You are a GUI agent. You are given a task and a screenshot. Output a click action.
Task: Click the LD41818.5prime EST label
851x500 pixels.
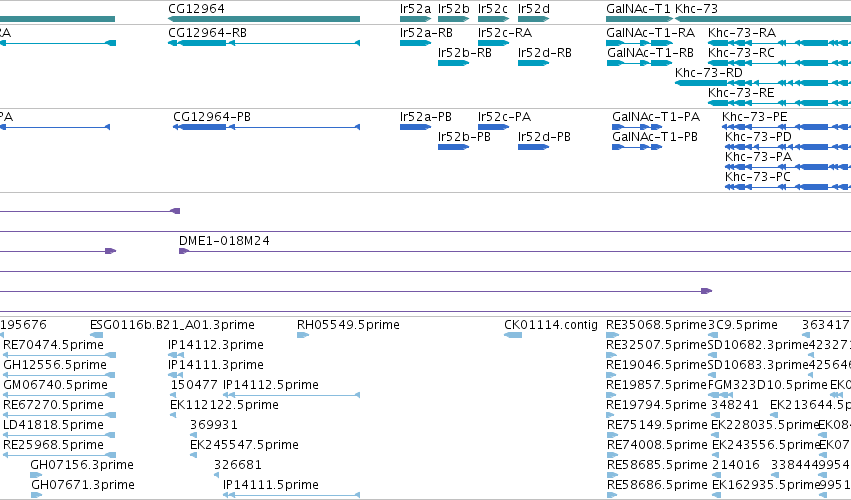(x=53, y=425)
